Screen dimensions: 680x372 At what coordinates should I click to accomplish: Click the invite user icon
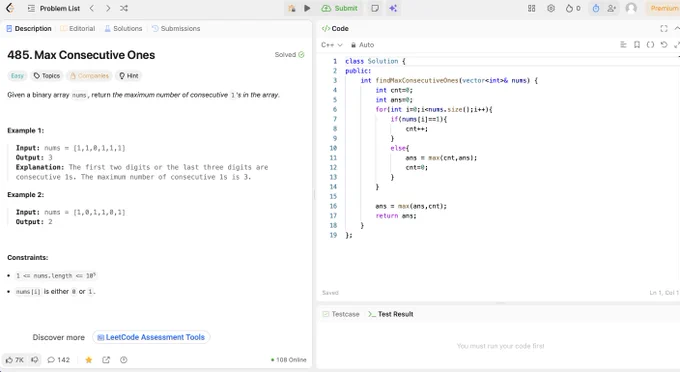coord(611,8)
